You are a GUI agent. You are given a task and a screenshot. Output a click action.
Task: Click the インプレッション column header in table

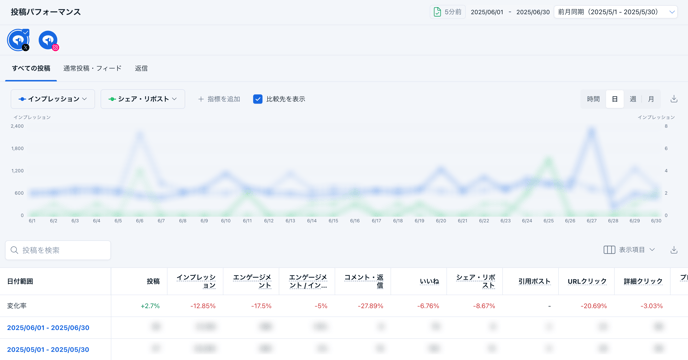(196, 281)
